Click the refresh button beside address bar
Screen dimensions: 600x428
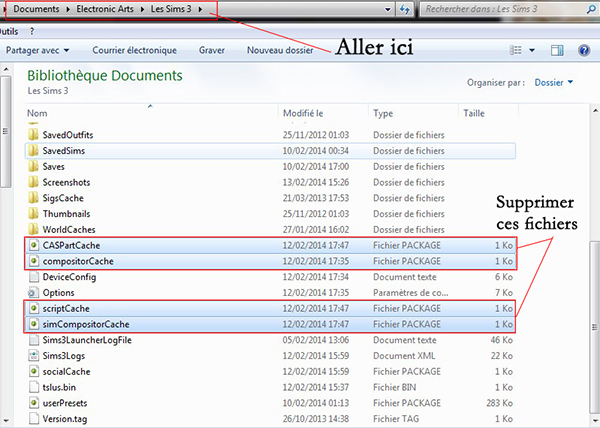pos(404,10)
